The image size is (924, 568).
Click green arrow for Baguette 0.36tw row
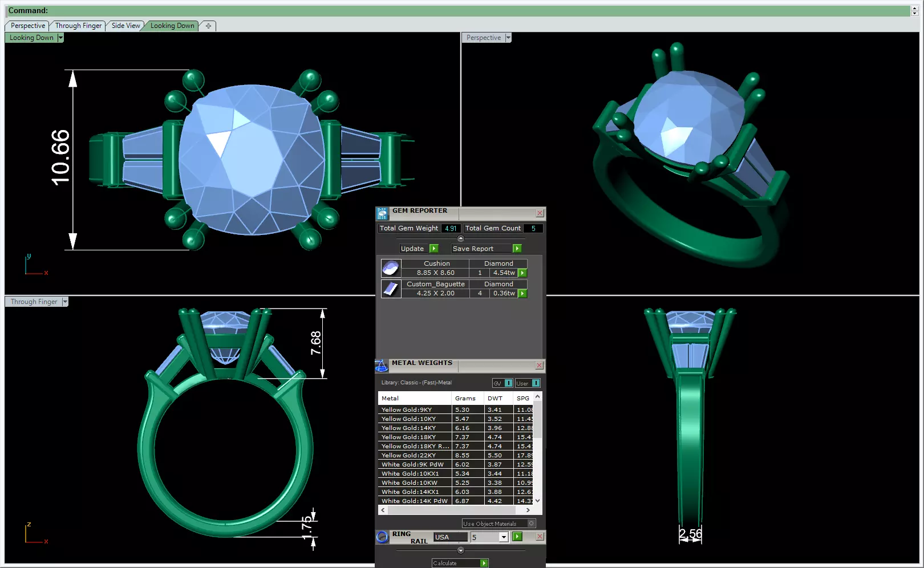click(522, 294)
